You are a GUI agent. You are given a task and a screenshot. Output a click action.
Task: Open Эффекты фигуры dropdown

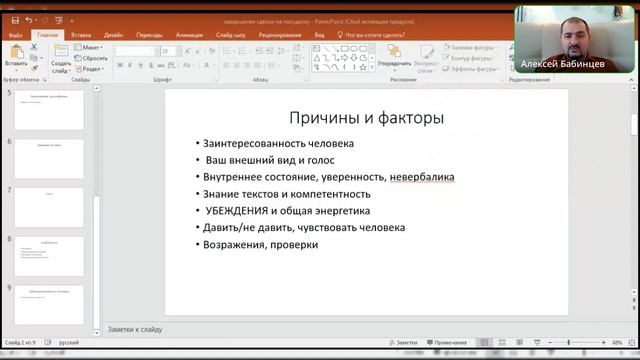pyautogui.click(x=471, y=69)
